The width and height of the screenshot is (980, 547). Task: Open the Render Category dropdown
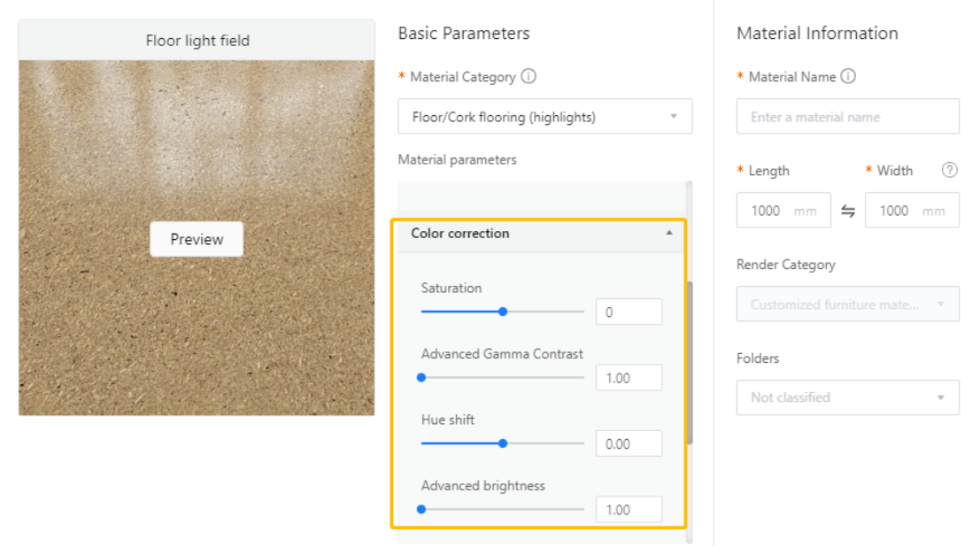[x=847, y=304]
